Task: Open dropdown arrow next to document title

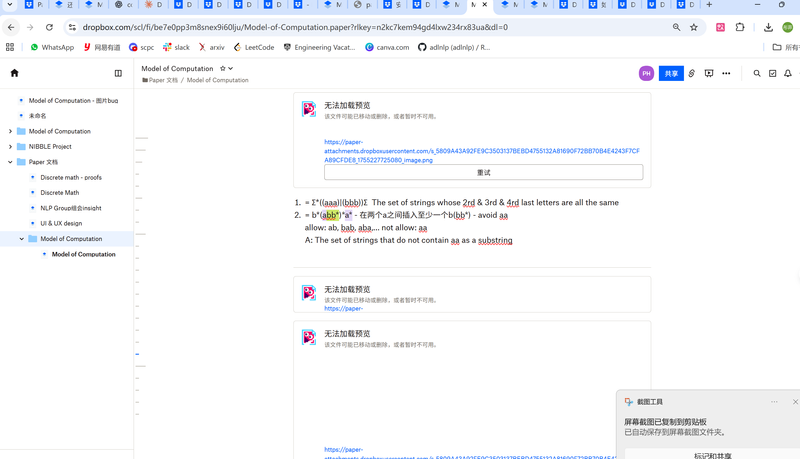Action: [x=231, y=69]
